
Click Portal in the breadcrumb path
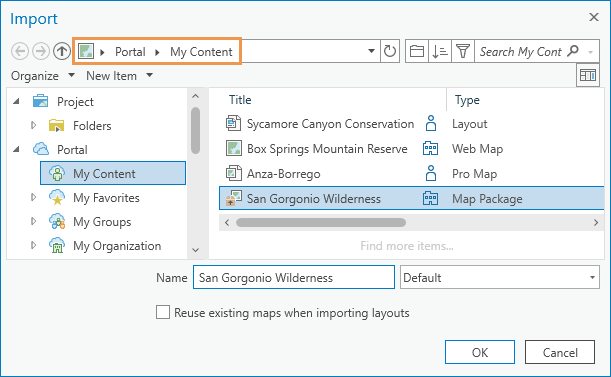[130, 51]
